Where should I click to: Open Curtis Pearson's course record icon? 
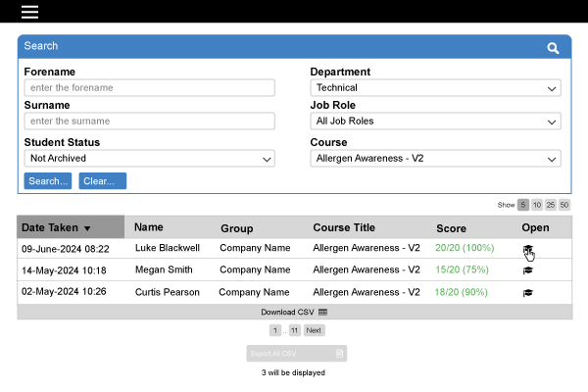pyautogui.click(x=528, y=293)
